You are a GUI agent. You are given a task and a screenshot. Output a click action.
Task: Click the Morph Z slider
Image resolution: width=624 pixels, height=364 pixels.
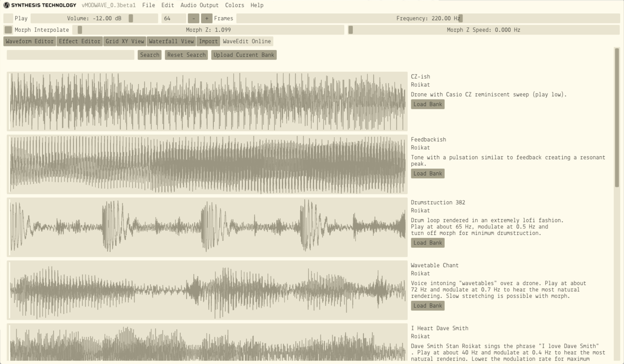tap(208, 30)
